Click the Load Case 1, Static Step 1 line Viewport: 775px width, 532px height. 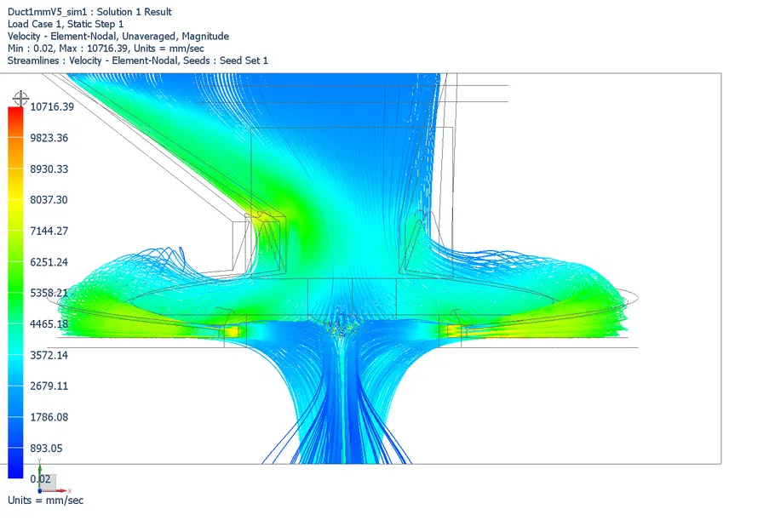click(x=64, y=24)
